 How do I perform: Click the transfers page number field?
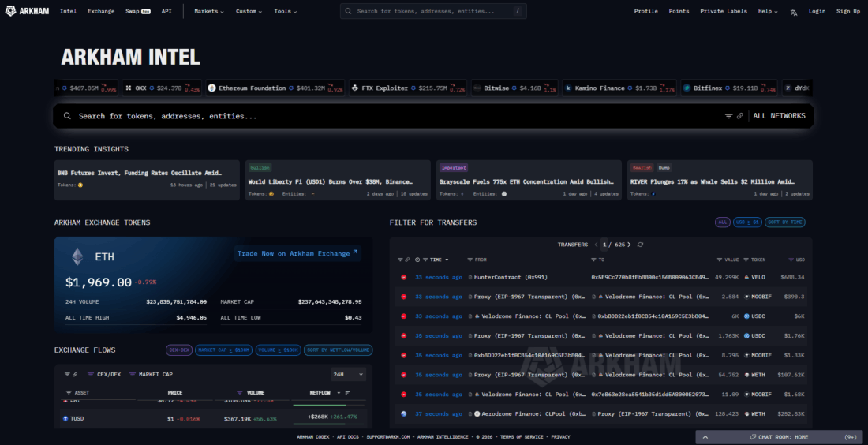tap(604, 245)
